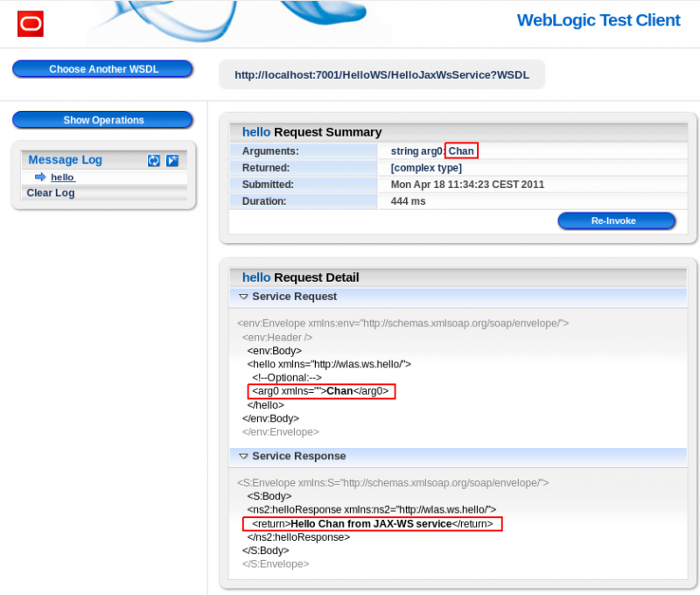
Task: Click the request env:Envelope opening line
Action: coord(402,323)
